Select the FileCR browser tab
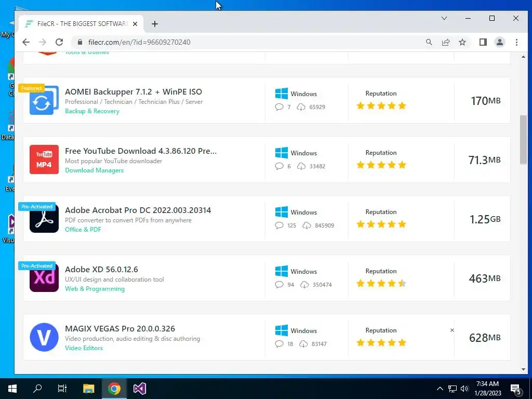 pyautogui.click(x=81, y=24)
